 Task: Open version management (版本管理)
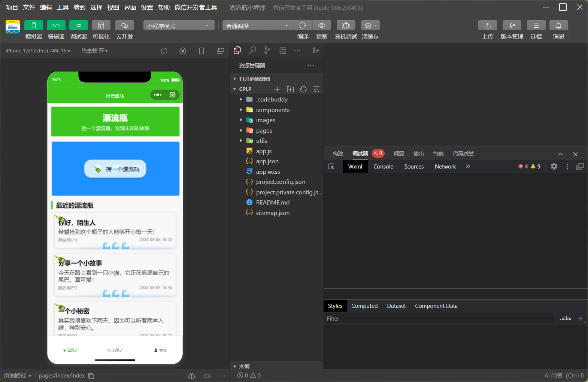[x=512, y=25]
